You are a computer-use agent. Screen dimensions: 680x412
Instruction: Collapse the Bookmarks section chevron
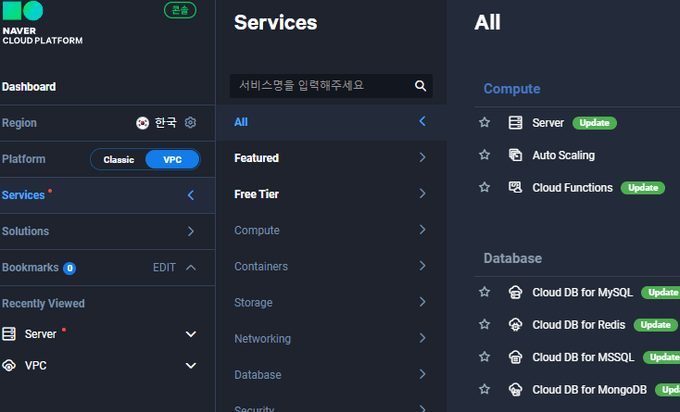(191, 267)
